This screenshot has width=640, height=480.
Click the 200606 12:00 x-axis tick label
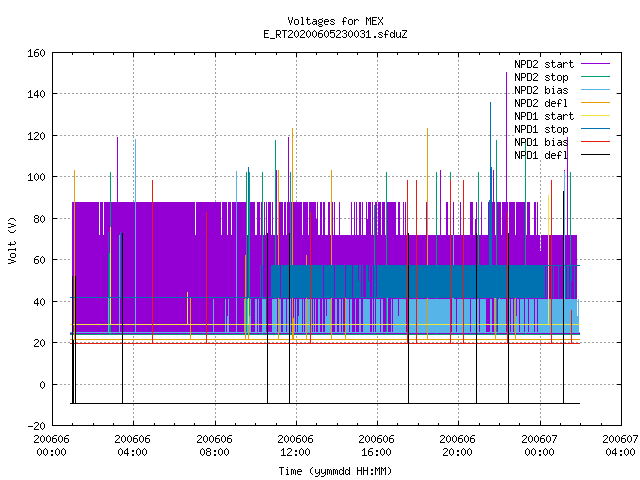[x=296, y=446]
